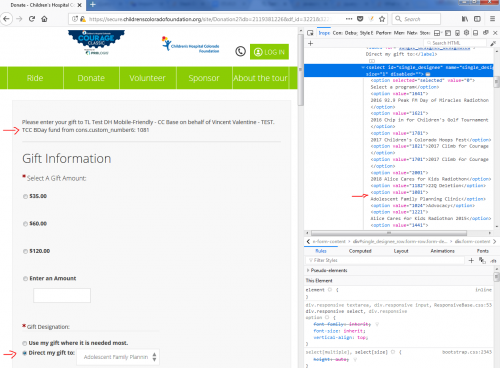This screenshot has height=368, width=500.
Task: Add a new CSS rule with plus icon
Action: pyautogui.click(x=471, y=260)
